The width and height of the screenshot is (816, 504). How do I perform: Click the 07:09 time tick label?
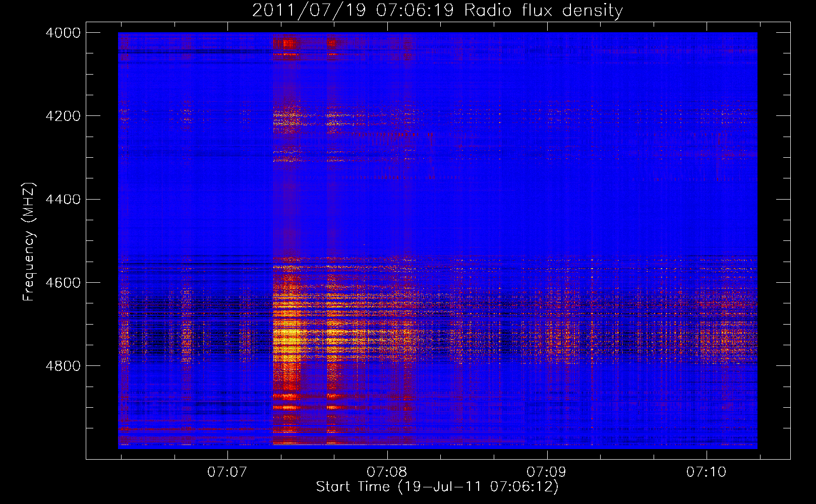547,472
